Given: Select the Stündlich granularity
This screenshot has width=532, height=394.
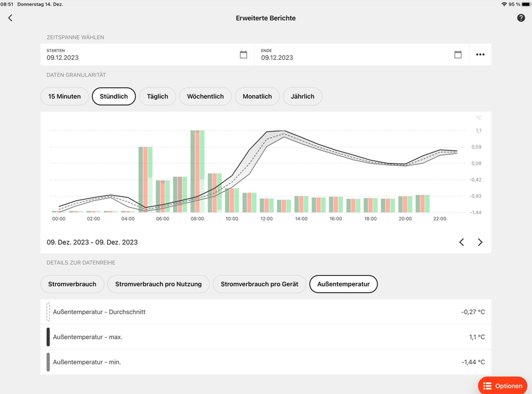Looking at the screenshot, I should pyautogui.click(x=114, y=96).
